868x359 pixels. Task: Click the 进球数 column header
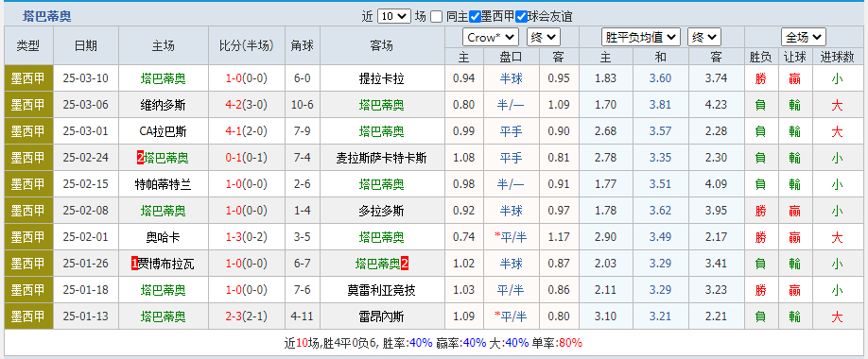point(838,57)
